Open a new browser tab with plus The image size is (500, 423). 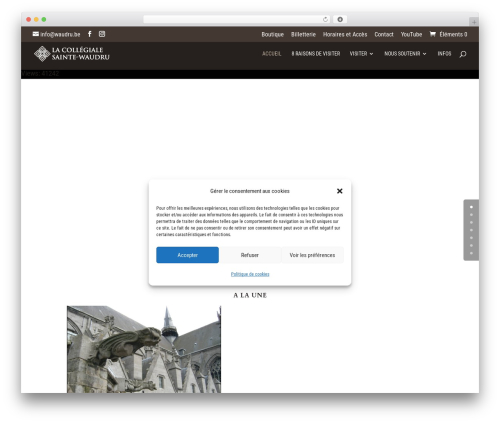click(x=474, y=22)
